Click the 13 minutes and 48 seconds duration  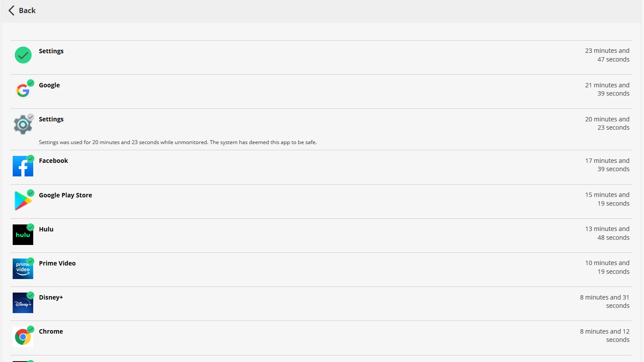[607, 233]
